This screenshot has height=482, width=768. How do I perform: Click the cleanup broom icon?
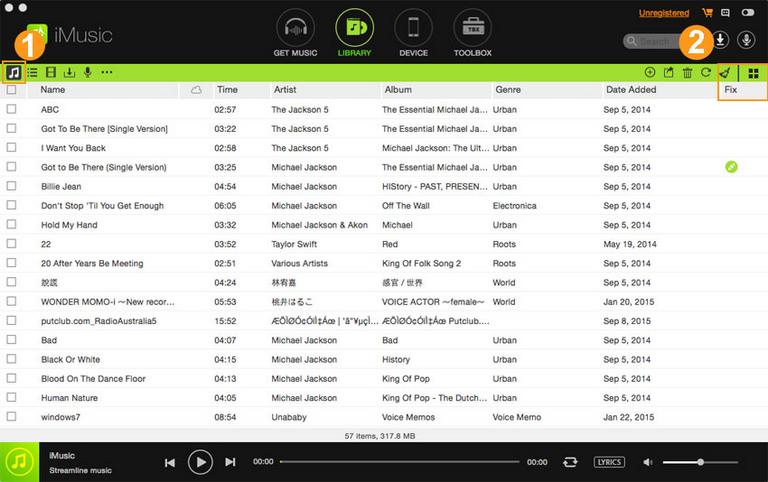point(725,73)
